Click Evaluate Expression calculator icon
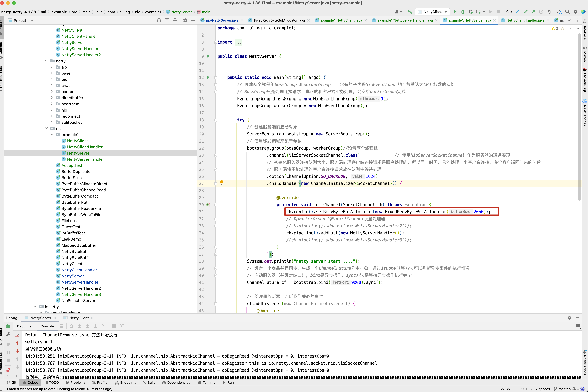This screenshot has width=588, height=392. point(114,326)
